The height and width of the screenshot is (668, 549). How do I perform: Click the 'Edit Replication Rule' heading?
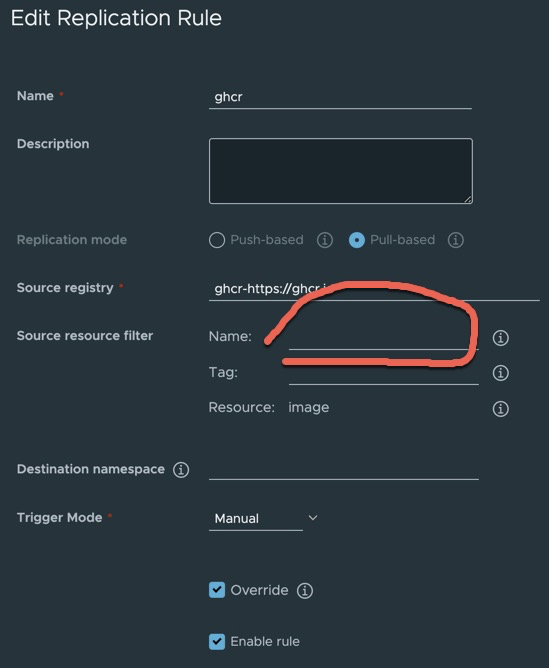pyautogui.click(x=116, y=18)
